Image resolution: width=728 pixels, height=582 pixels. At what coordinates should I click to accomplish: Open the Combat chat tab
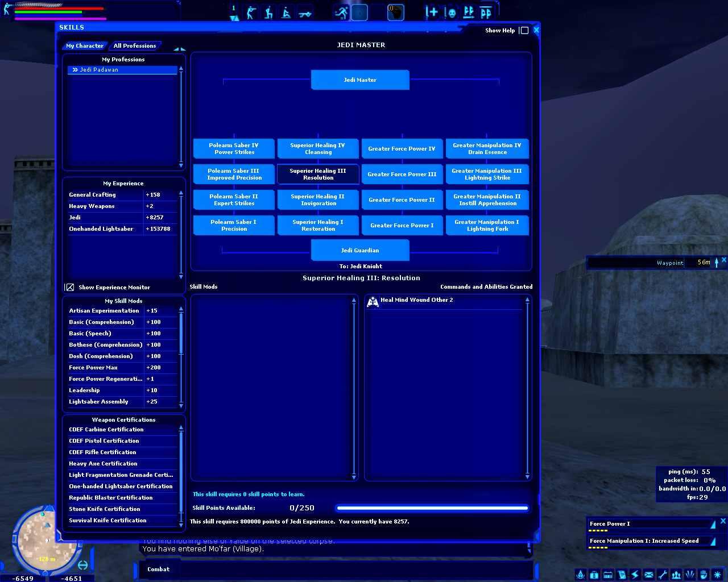[x=158, y=569]
